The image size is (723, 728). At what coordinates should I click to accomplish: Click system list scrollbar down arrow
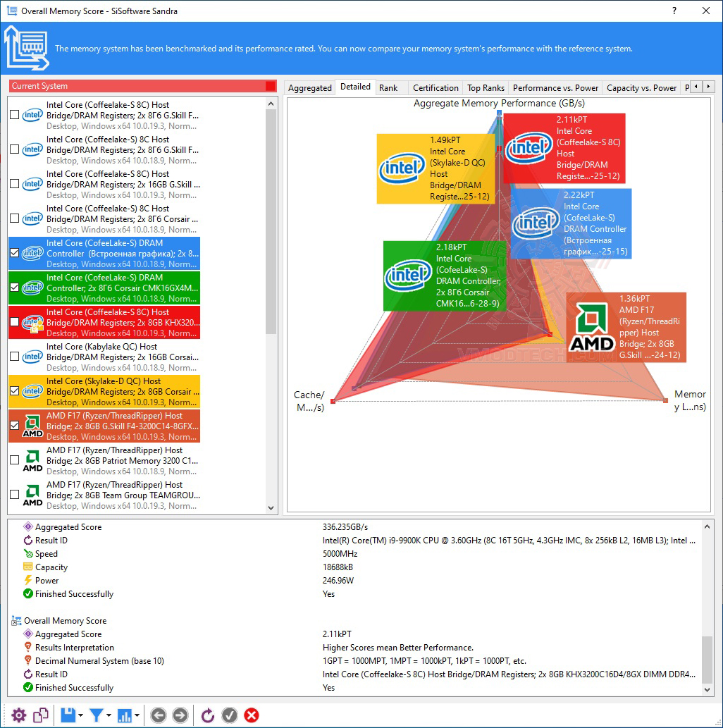click(271, 508)
